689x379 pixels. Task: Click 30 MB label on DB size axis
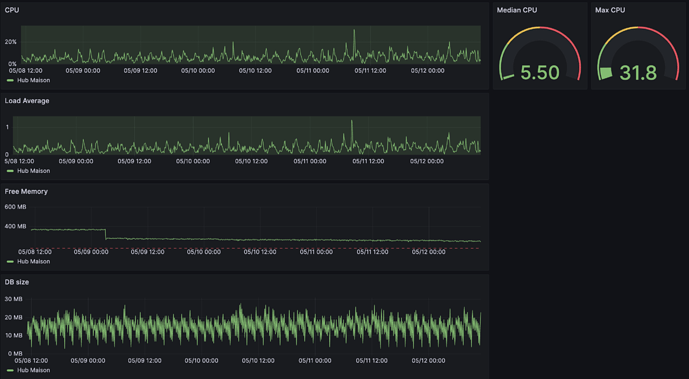point(14,299)
